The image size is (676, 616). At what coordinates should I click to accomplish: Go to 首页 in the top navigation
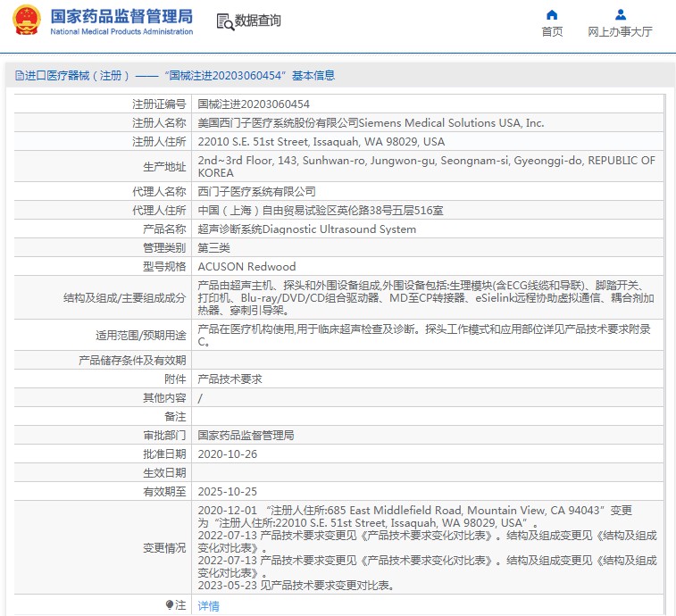tap(552, 32)
